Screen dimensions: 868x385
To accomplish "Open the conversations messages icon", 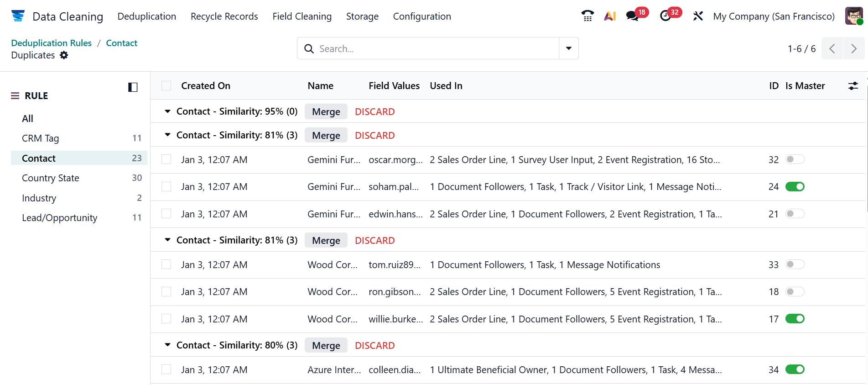I will [632, 16].
